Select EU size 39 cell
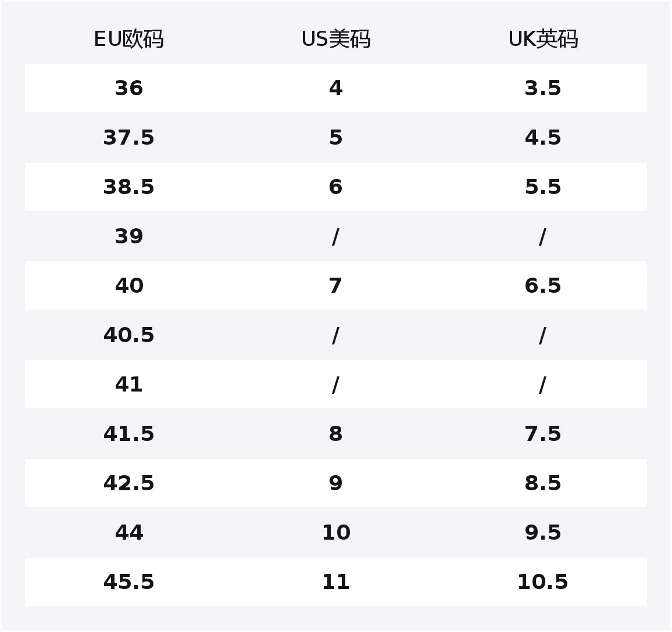672x632 pixels. (x=128, y=236)
